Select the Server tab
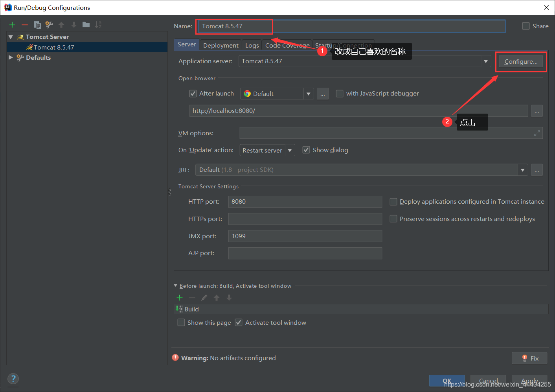The height and width of the screenshot is (392, 555). (x=187, y=44)
